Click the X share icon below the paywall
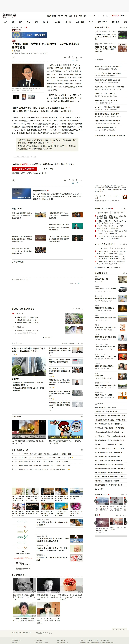The image size is (129, 644). pyautogui.click(x=73, y=180)
